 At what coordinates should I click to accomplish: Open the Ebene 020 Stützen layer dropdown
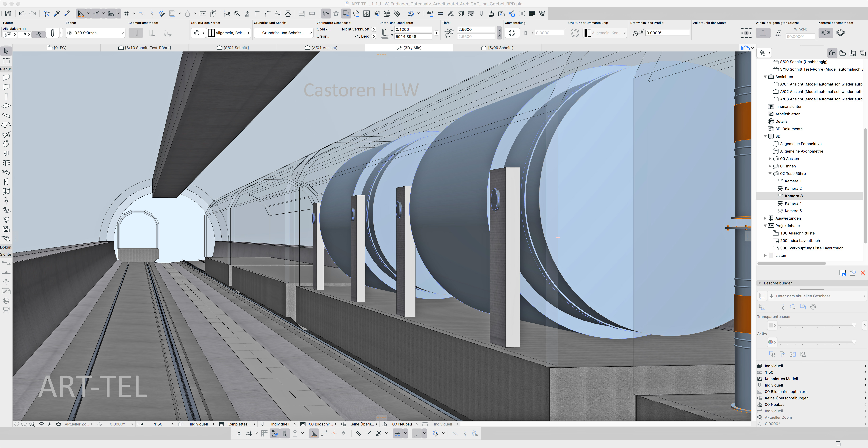(95, 33)
